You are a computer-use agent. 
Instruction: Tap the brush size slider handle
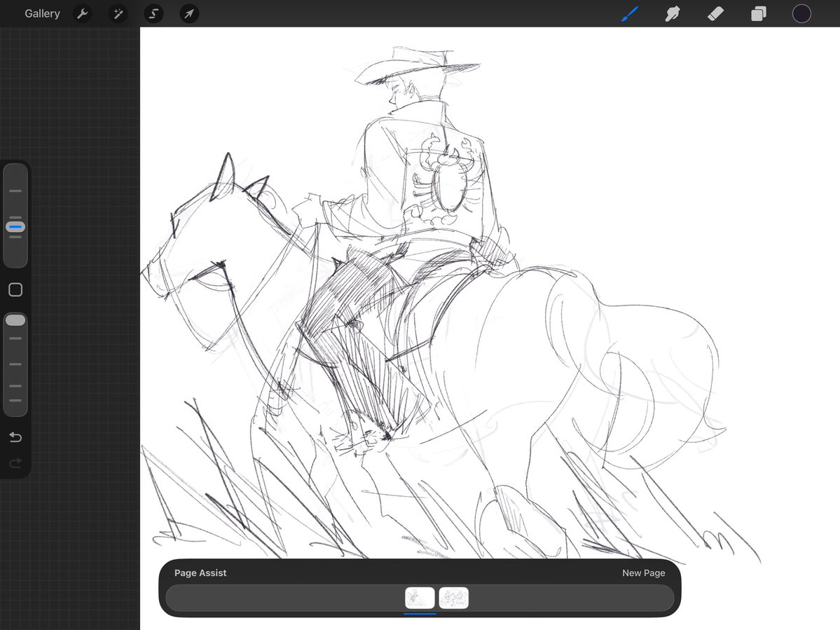(15, 226)
